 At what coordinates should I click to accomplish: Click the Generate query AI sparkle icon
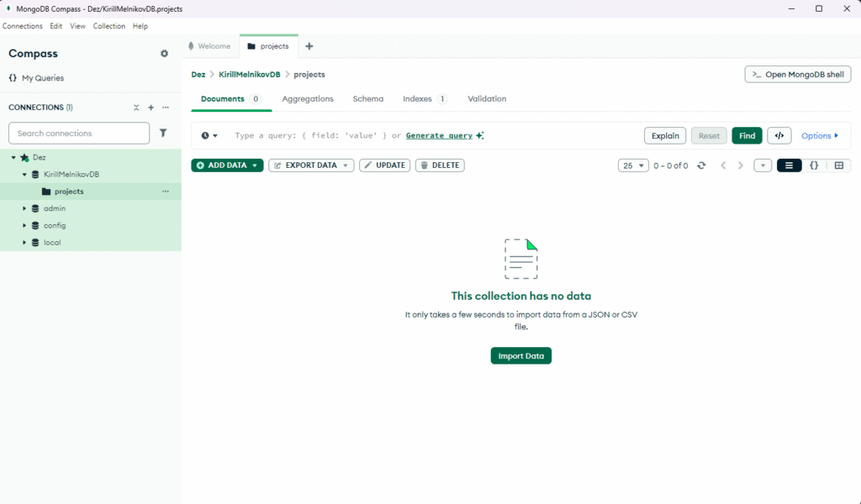point(480,135)
